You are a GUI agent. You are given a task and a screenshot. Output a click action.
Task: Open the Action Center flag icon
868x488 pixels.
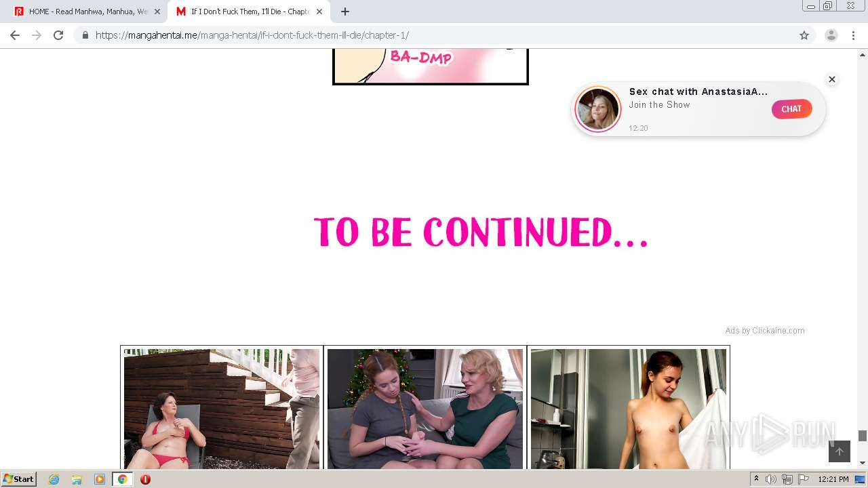[804, 479]
